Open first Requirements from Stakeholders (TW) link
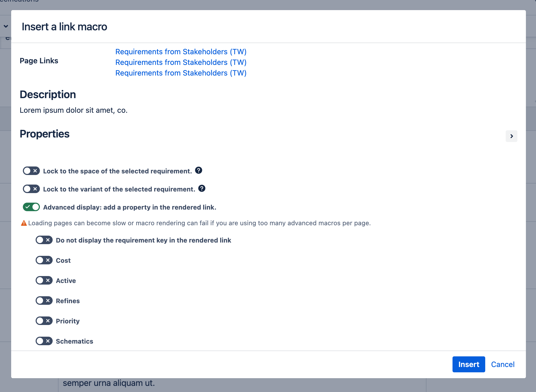Screen dimensions: 536x392 click(181, 52)
